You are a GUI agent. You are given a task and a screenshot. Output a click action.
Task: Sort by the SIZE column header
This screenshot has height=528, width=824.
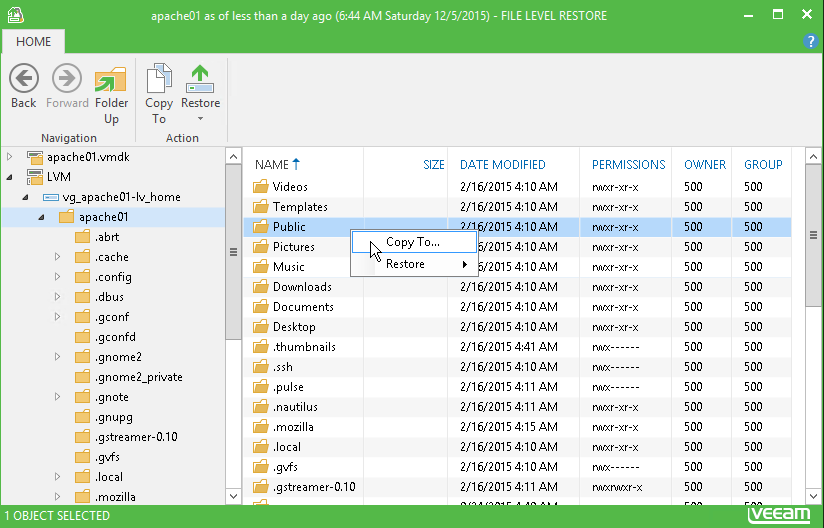click(434, 164)
